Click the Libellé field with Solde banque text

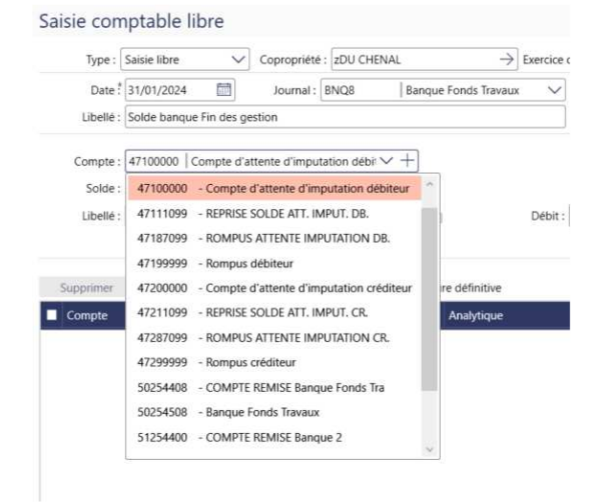(344, 116)
